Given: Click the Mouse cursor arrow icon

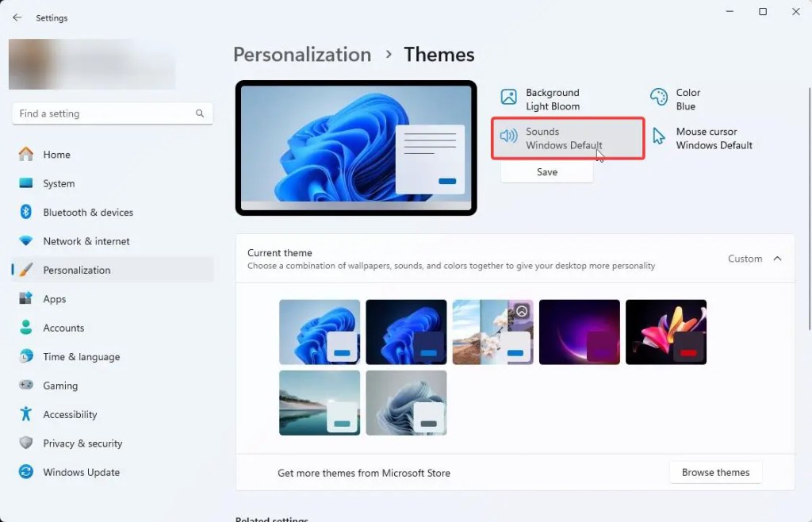Looking at the screenshot, I should tap(659, 136).
